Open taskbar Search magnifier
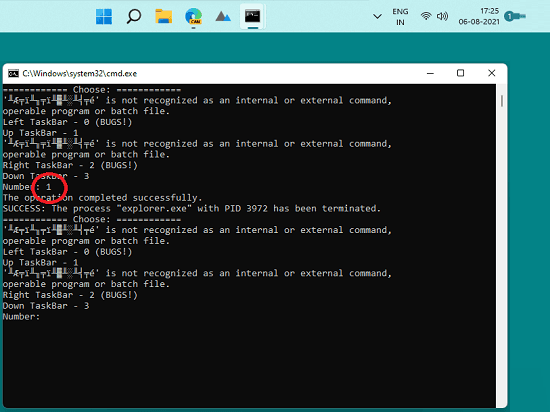This screenshot has width=550, height=412. click(x=134, y=16)
